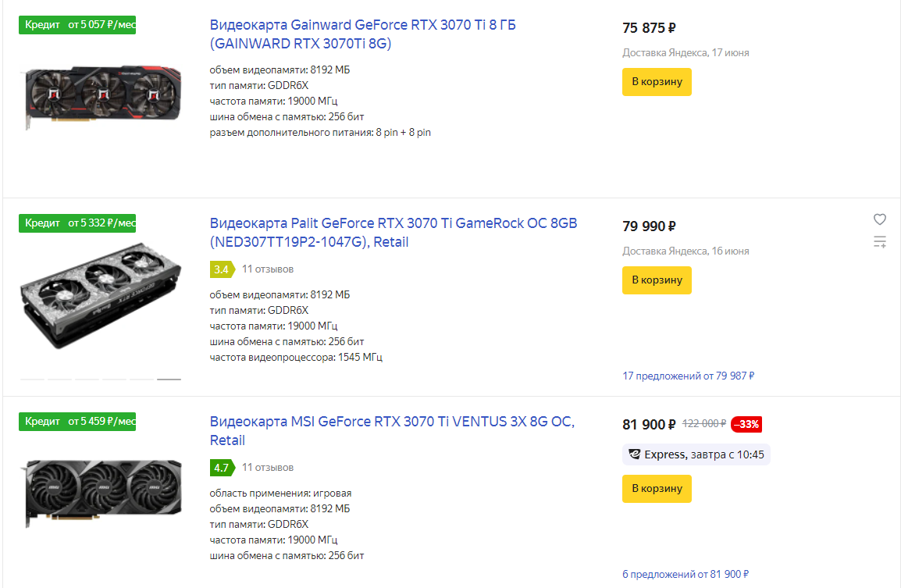This screenshot has width=901, height=588.
Task: Add MSI VENTUS 3X to cart
Action: (657, 489)
